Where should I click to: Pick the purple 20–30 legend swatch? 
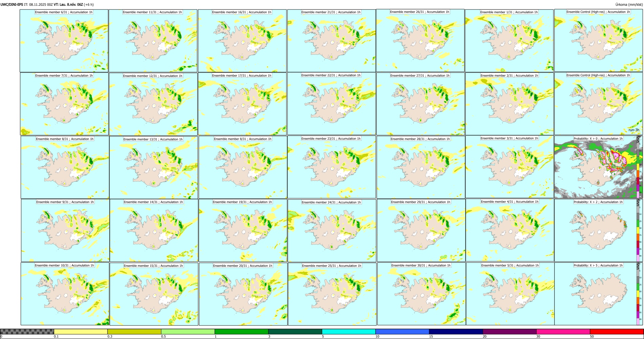coord(509,332)
